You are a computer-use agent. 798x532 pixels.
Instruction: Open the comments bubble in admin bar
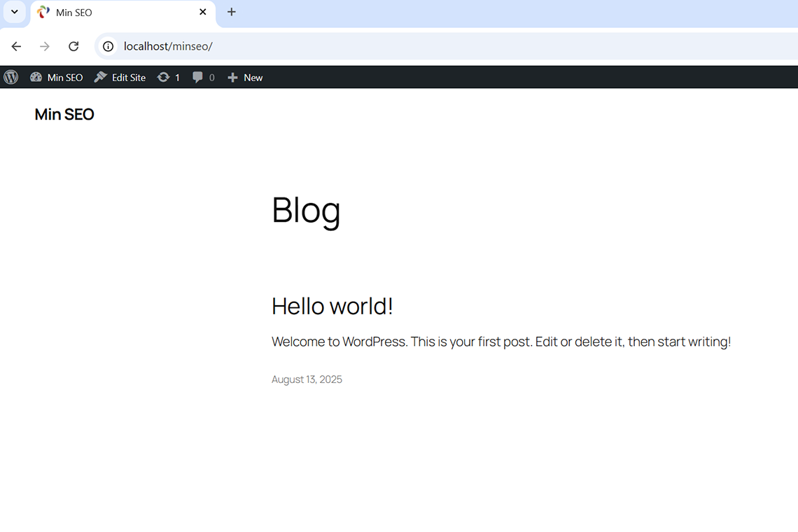[204, 78]
